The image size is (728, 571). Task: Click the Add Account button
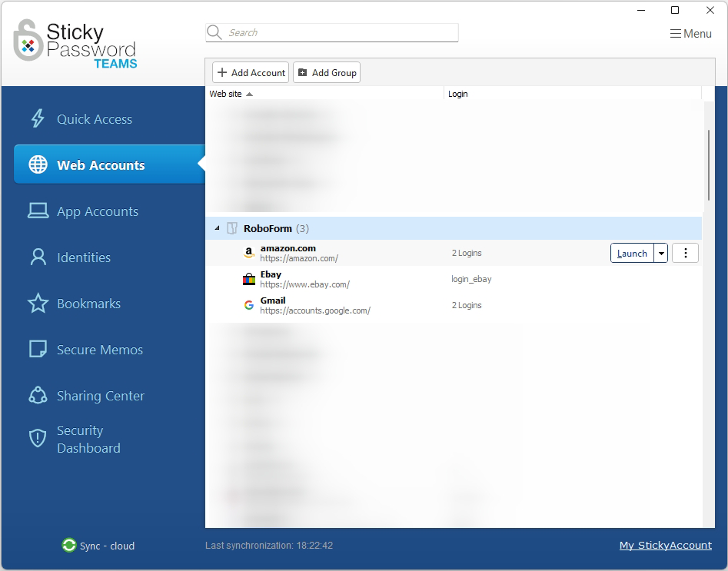[x=251, y=72]
